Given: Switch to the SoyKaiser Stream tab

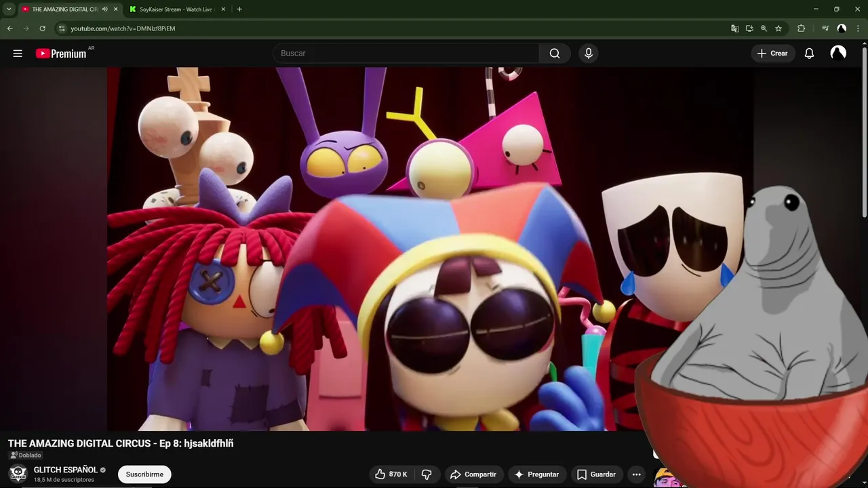Looking at the screenshot, I should pyautogui.click(x=176, y=9).
